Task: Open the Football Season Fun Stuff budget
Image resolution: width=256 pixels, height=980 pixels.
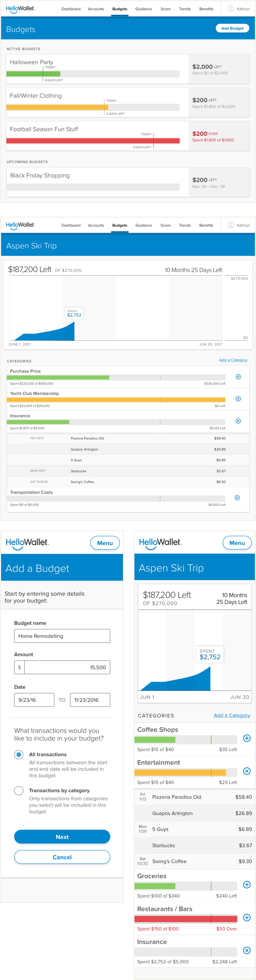Action: [128, 136]
